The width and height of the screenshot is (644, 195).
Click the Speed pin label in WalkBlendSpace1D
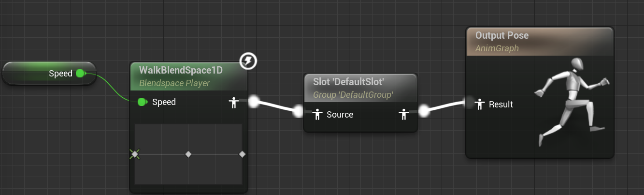click(x=164, y=102)
